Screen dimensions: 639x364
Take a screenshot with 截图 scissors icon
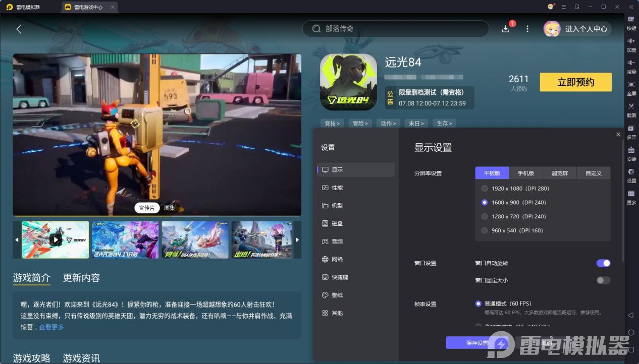click(x=631, y=106)
